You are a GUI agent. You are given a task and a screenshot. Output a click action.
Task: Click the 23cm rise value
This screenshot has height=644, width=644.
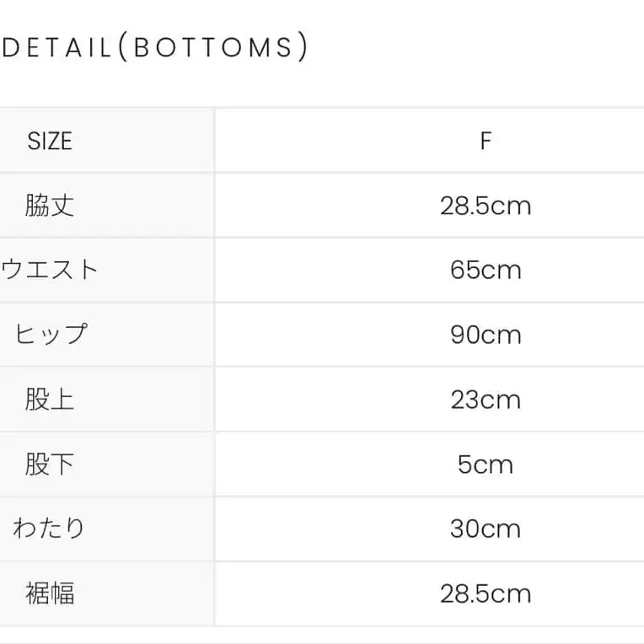click(x=486, y=400)
